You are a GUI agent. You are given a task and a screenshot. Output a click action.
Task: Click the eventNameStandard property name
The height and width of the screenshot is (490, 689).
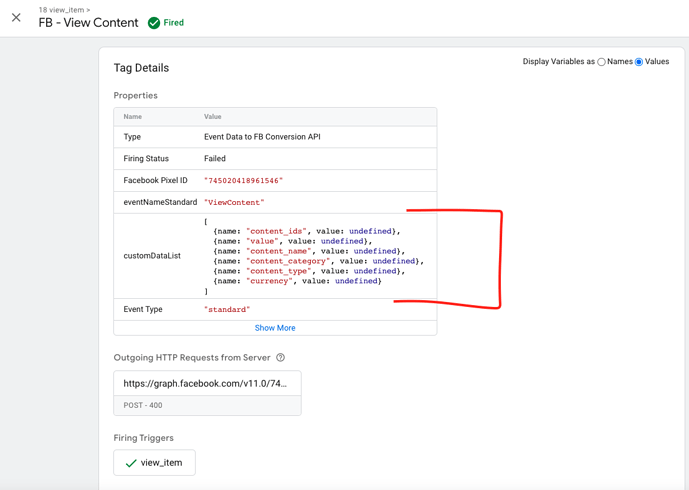(160, 202)
